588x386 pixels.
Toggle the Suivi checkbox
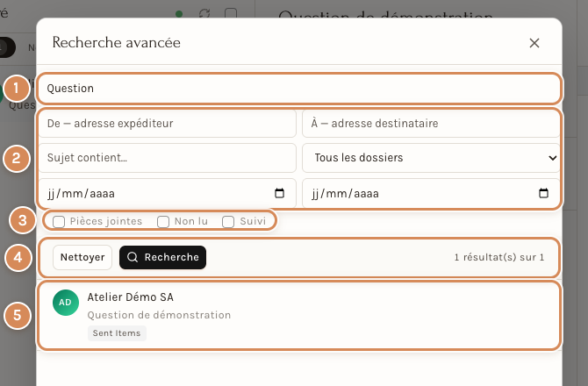point(228,221)
